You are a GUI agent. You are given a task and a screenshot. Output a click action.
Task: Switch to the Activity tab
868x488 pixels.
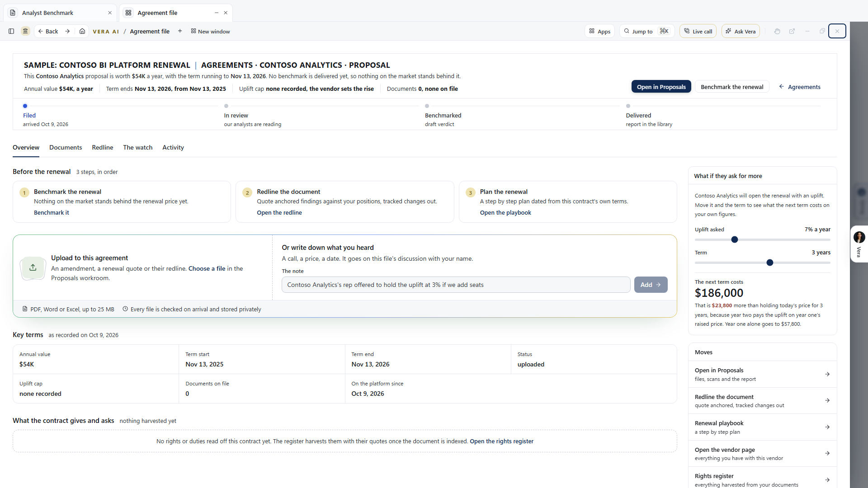[173, 147]
